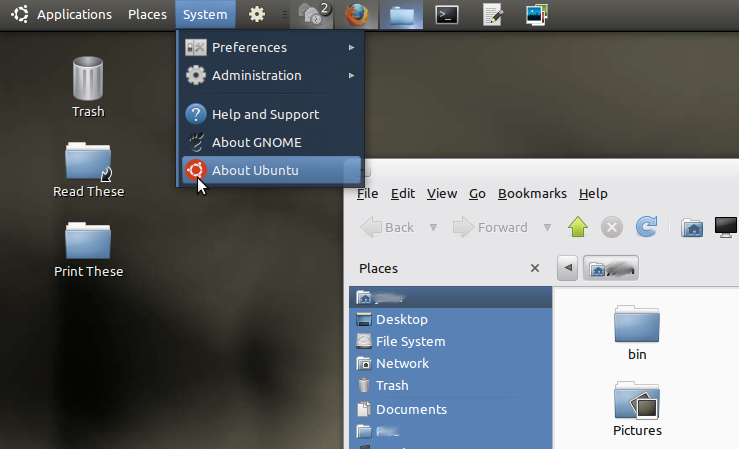Select Documents bookmark in Places sidebar
The height and width of the screenshot is (449, 739).
point(451,409)
